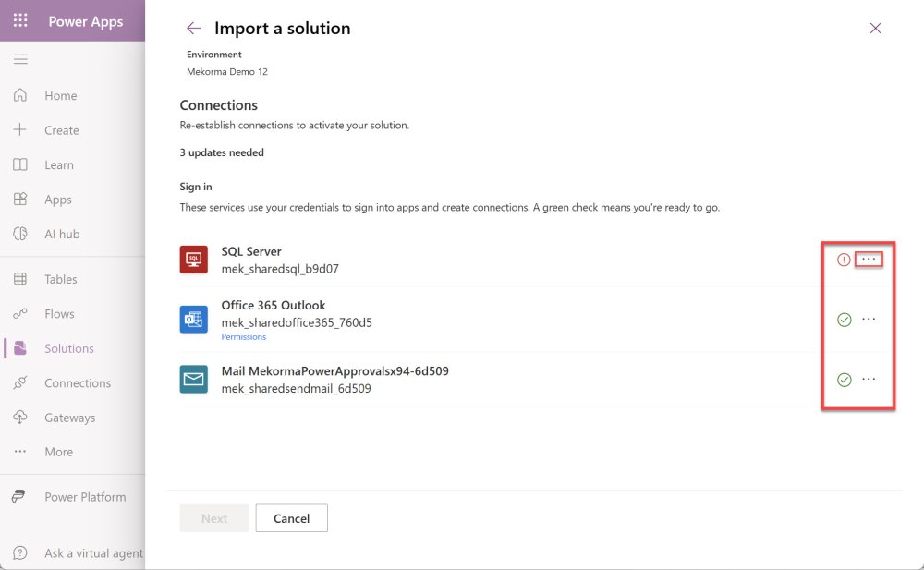Open the Mail connection options ellipsis
Viewport: 924px width, 570px height.
[x=869, y=379]
